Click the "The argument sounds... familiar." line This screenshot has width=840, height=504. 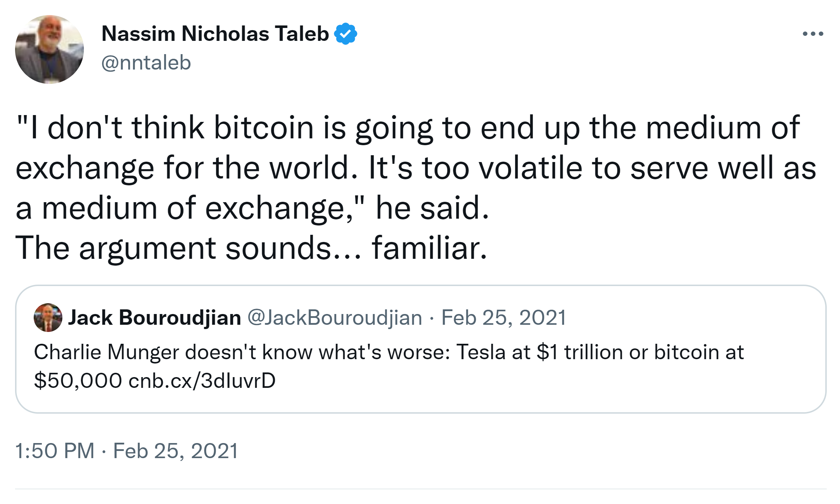[251, 248]
